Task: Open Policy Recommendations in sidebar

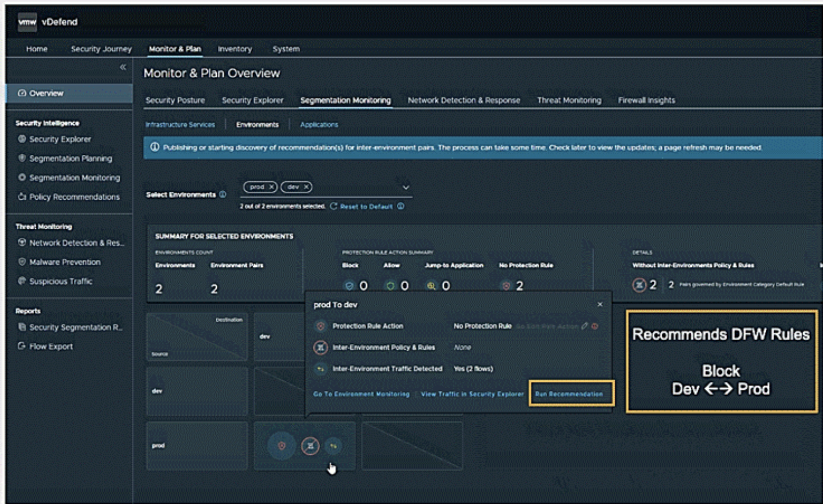Action: click(x=74, y=197)
